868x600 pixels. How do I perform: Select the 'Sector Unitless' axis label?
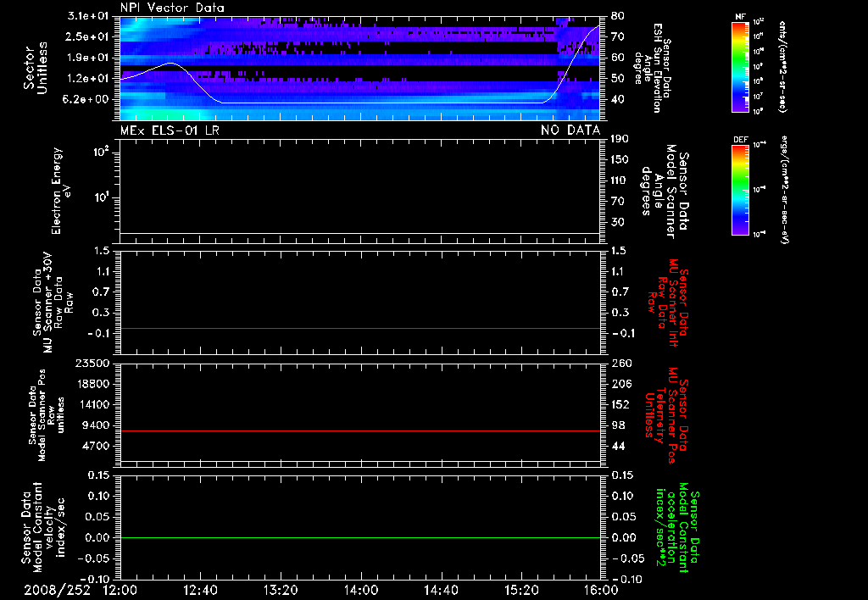(x=36, y=68)
